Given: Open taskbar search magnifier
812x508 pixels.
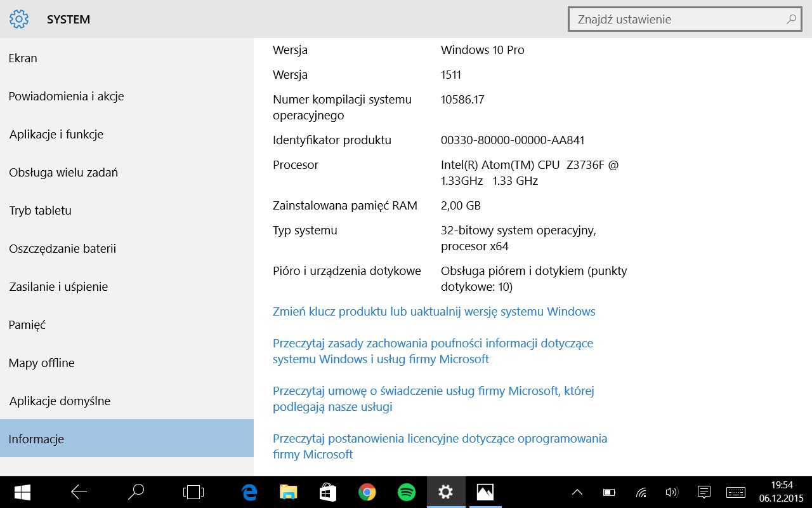Looking at the screenshot, I should [x=136, y=492].
